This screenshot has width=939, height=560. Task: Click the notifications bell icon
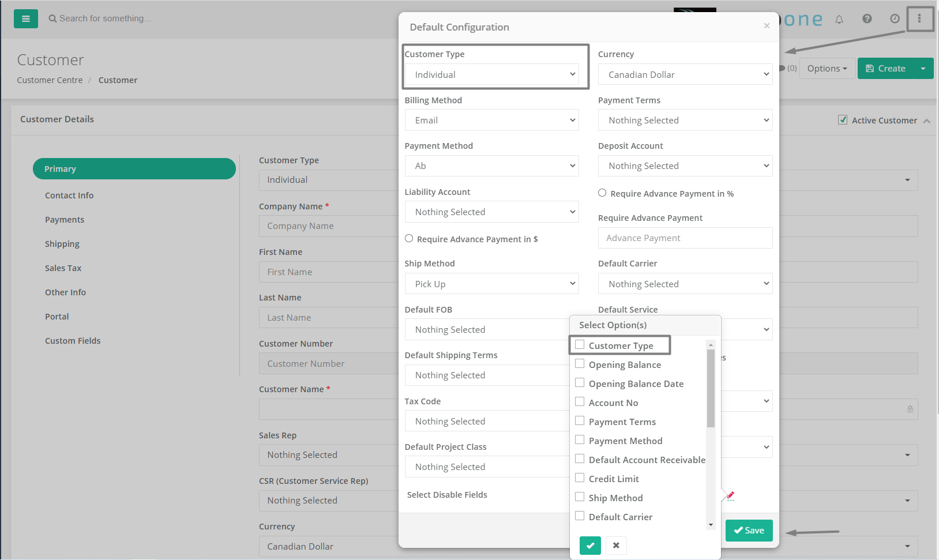pyautogui.click(x=839, y=20)
